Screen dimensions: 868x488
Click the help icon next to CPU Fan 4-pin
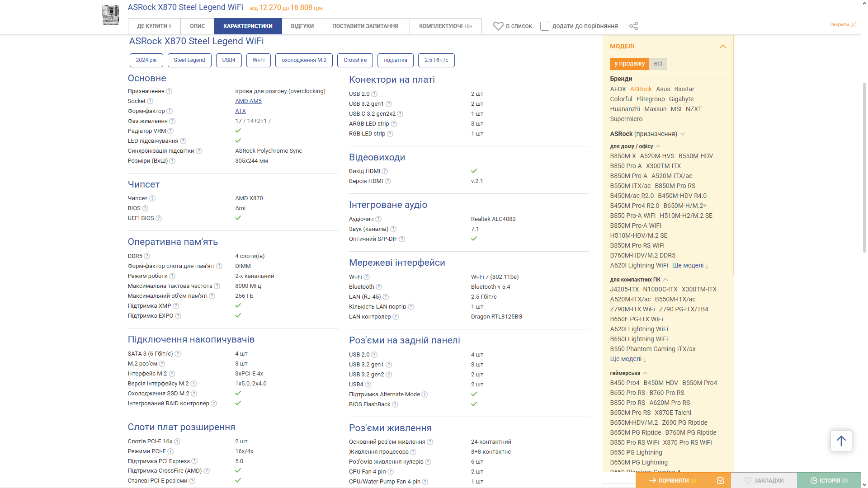click(x=391, y=472)
